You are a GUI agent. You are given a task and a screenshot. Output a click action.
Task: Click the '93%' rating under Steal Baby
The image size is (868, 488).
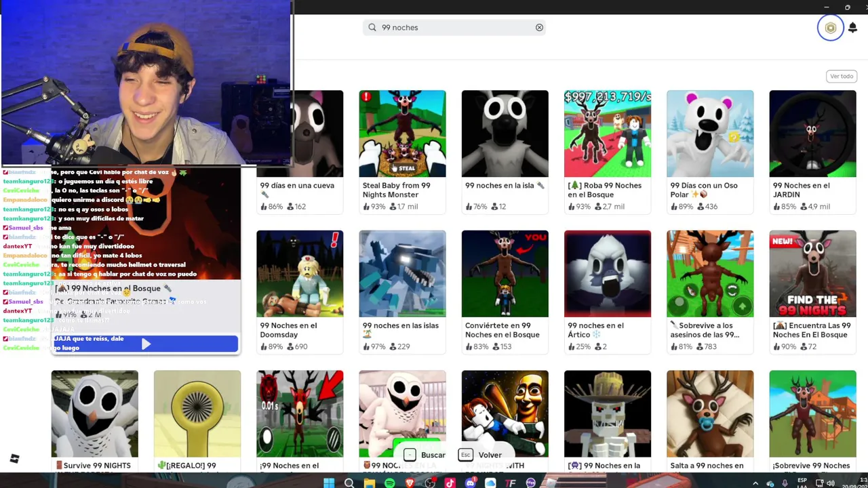coord(374,207)
